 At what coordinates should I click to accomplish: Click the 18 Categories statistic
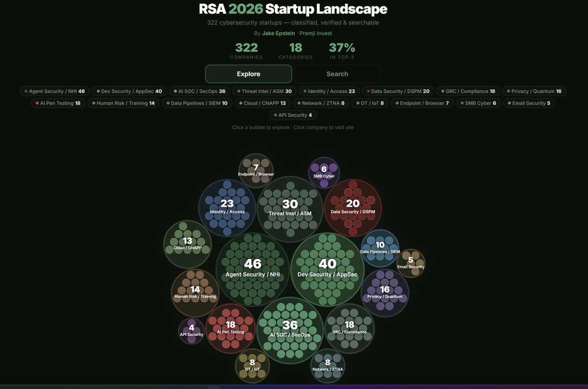(x=295, y=51)
